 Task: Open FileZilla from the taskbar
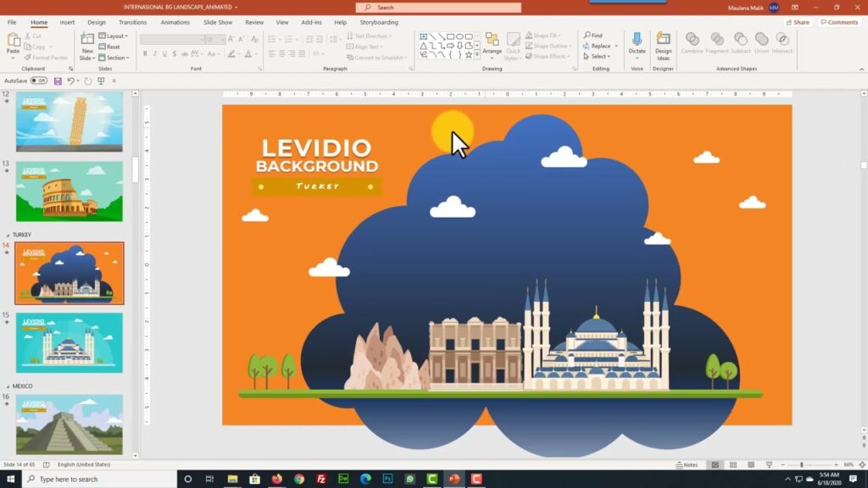tap(321, 479)
